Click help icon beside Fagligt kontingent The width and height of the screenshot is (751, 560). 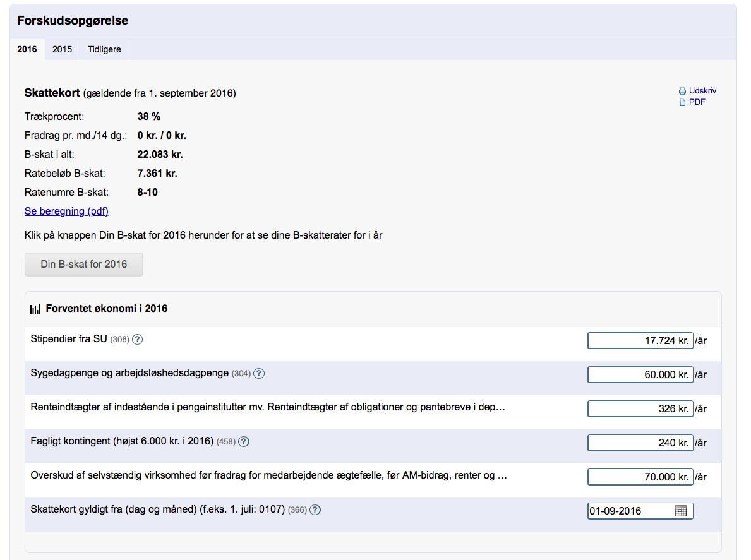click(x=244, y=441)
